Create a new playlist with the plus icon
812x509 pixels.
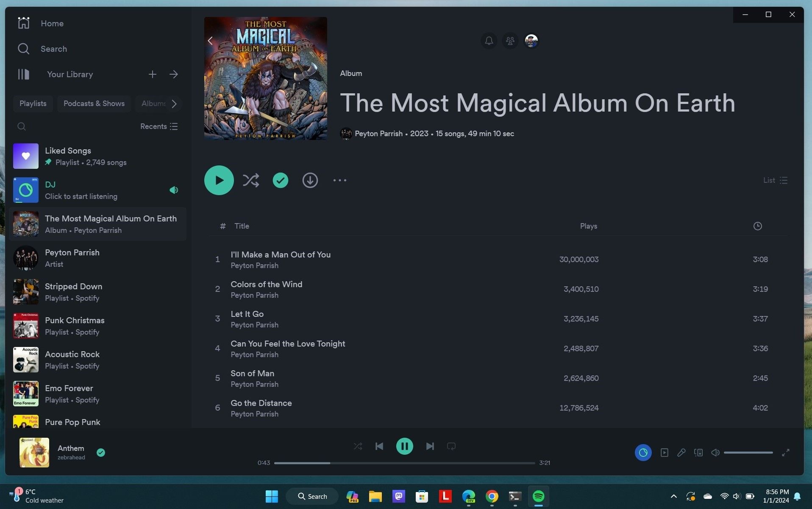(x=153, y=74)
